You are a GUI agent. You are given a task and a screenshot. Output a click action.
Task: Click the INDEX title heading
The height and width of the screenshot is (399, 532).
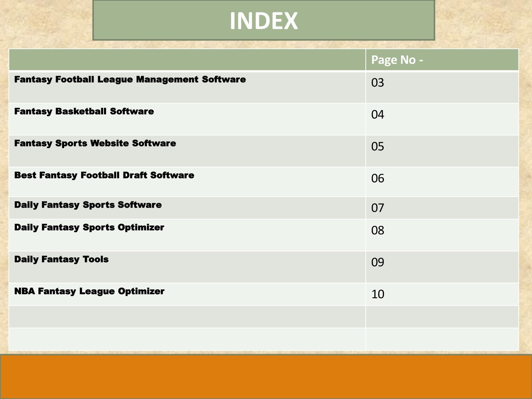pos(264,21)
